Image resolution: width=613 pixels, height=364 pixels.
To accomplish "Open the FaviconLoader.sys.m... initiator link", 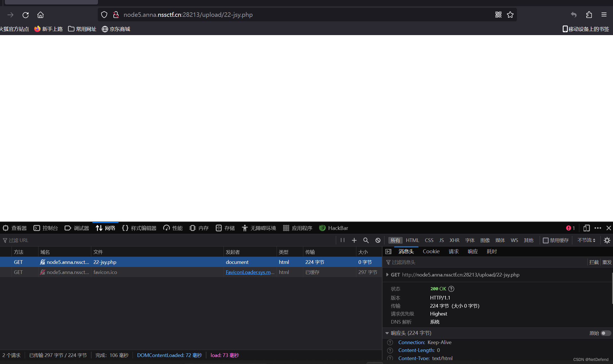I will 250,272.
